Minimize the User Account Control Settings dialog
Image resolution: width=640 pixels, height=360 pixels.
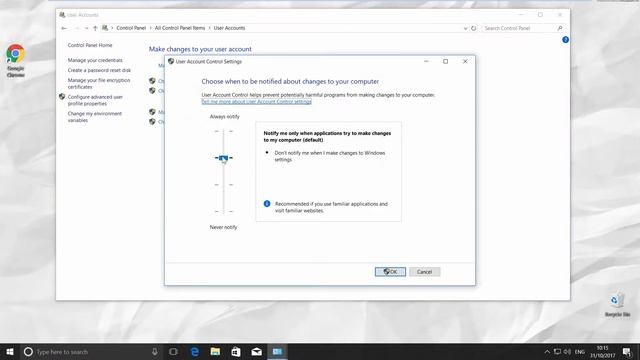coord(426,61)
